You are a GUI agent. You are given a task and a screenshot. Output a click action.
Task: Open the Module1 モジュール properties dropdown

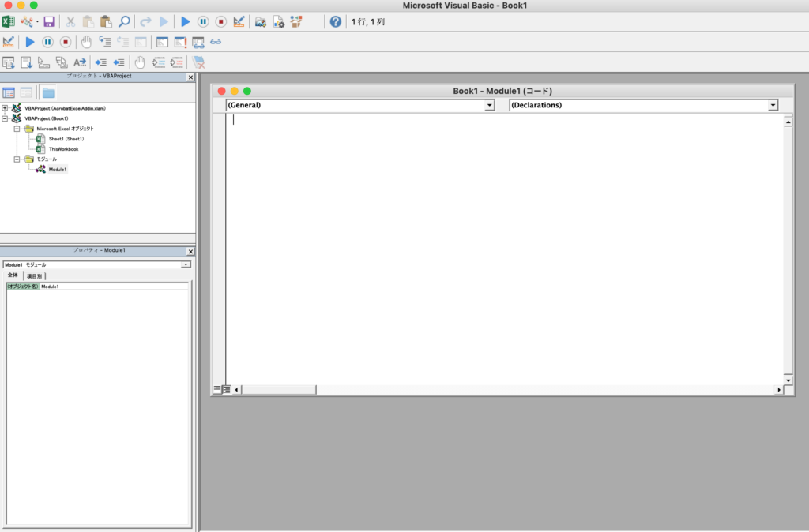tap(186, 264)
